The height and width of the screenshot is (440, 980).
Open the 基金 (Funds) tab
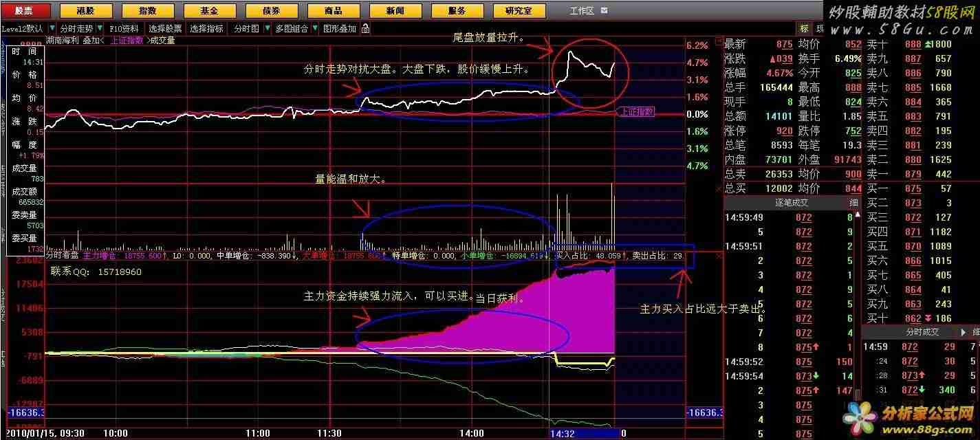209,11
